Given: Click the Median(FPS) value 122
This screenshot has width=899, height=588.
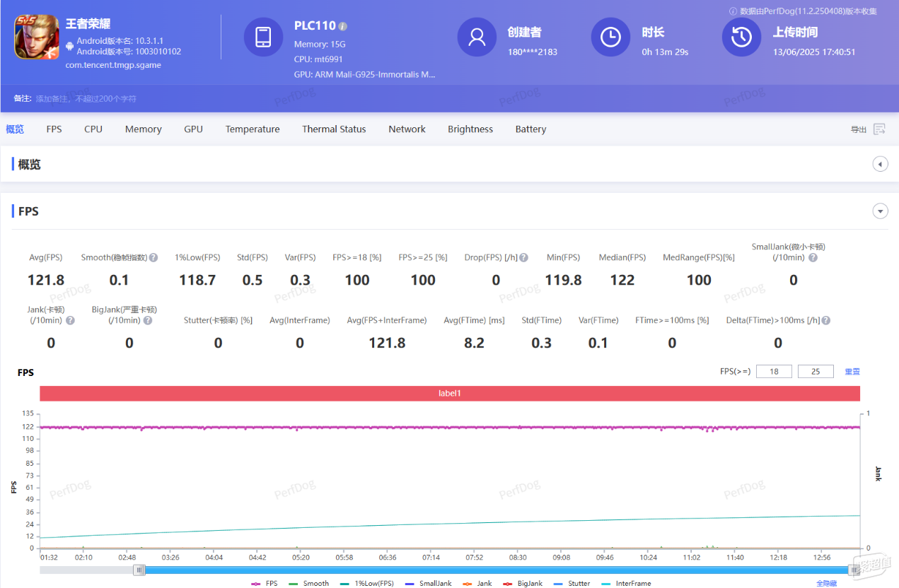Looking at the screenshot, I should pos(622,280).
